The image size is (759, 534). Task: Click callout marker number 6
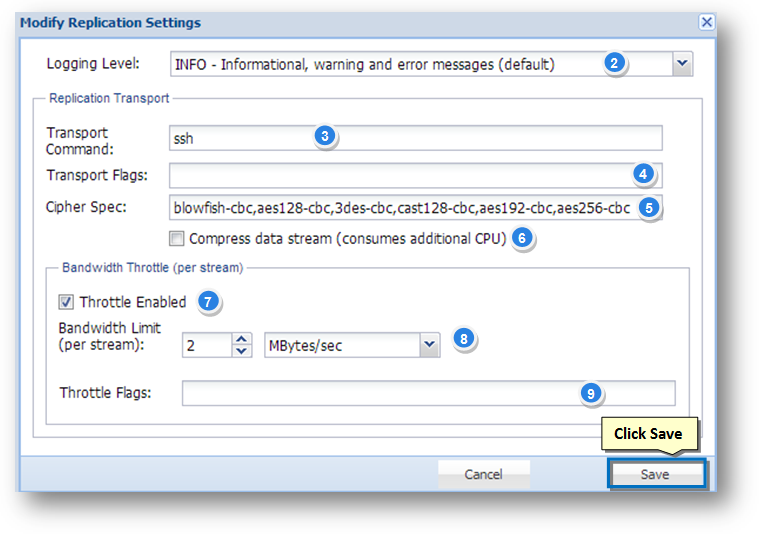(x=522, y=238)
